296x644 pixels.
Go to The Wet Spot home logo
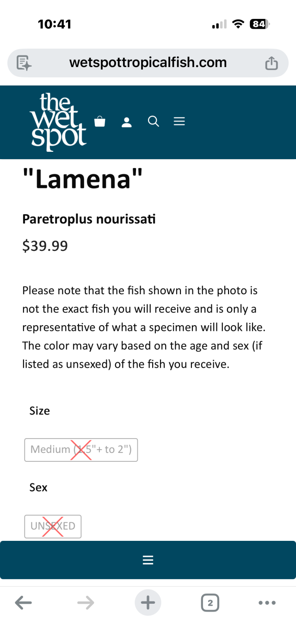pyautogui.click(x=58, y=122)
